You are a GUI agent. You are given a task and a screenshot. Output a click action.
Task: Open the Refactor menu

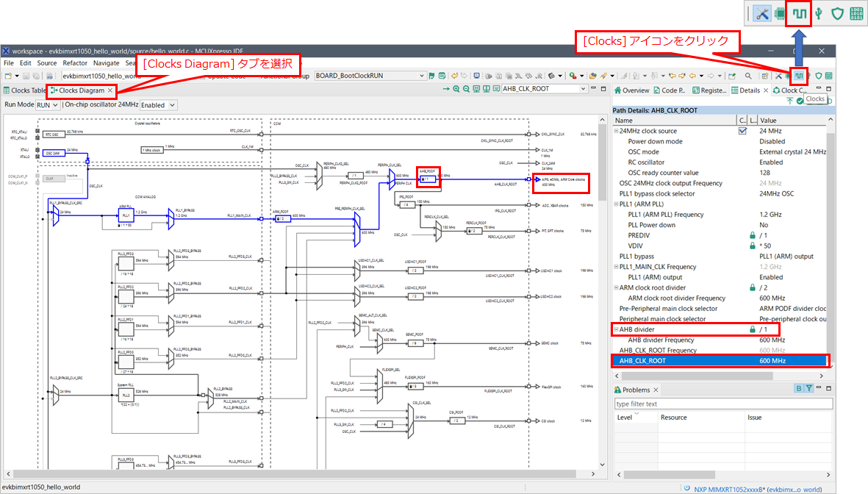[75, 63]
